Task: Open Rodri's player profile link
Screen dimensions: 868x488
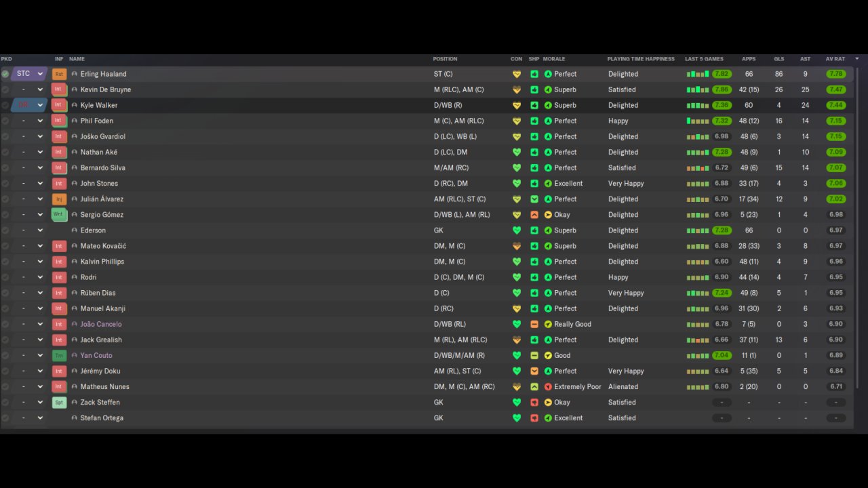Action: (x=88, y=277)
